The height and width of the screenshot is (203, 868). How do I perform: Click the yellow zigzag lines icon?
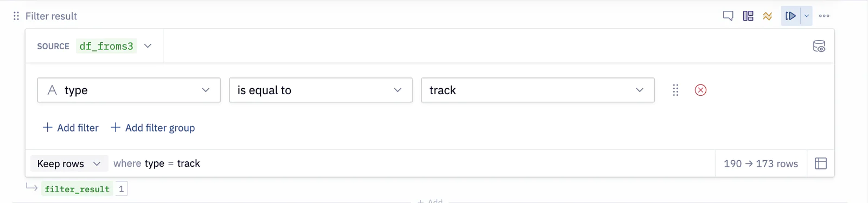[767, 16]
